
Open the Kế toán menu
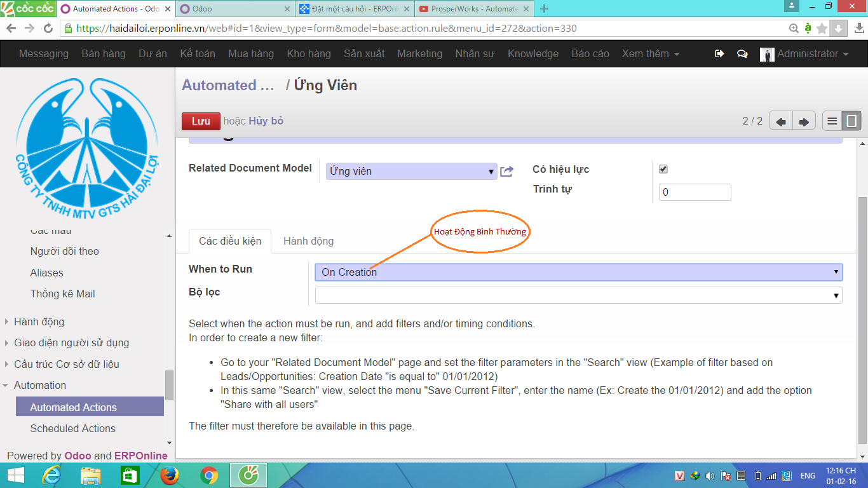coord(197,54)
